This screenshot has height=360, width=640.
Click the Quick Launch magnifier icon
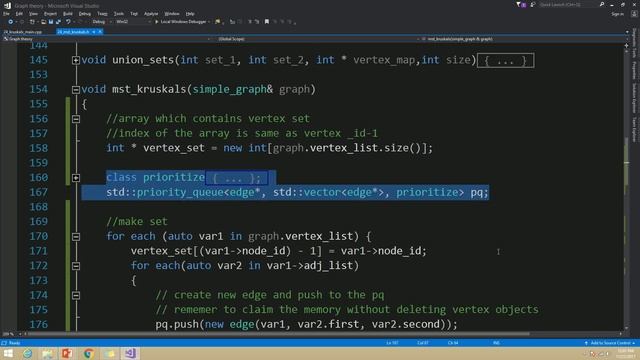(602, 4)
